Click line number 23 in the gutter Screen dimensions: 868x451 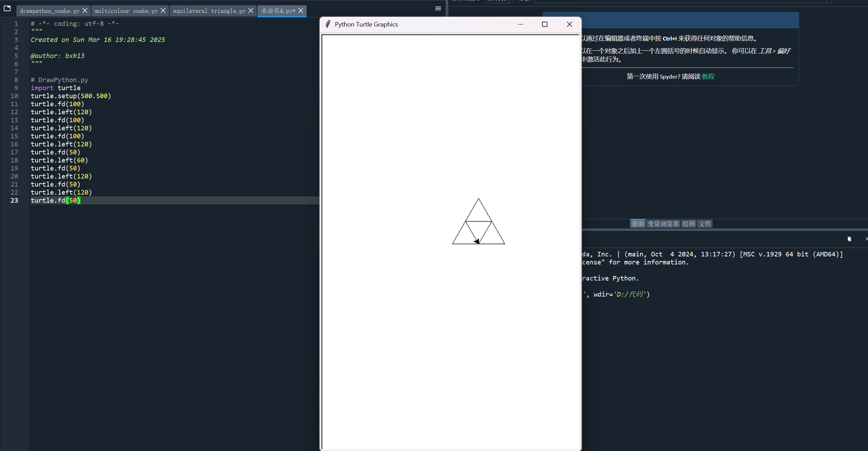click(14, 200)
